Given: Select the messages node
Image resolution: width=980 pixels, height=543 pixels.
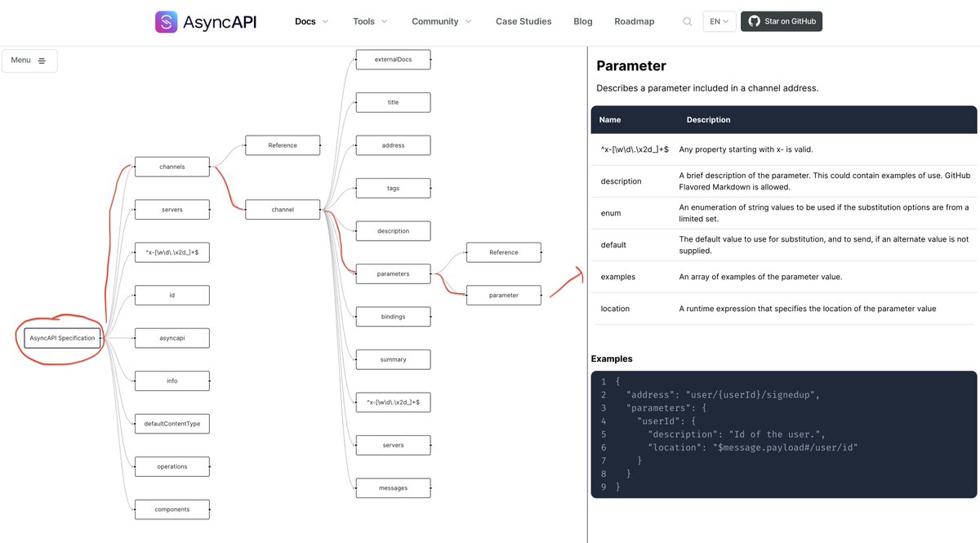Looking at the screenshot, I should click(x=393, y=488).
